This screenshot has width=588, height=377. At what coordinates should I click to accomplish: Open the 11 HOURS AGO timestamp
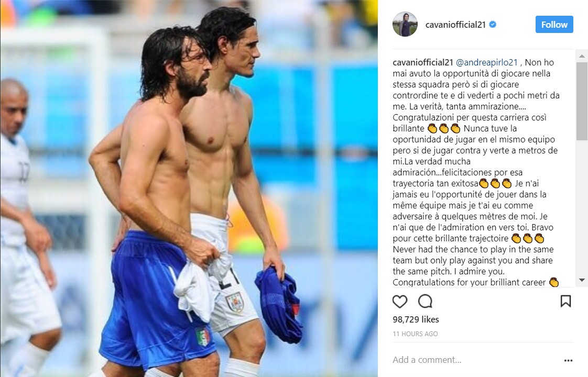click(415, 334)
